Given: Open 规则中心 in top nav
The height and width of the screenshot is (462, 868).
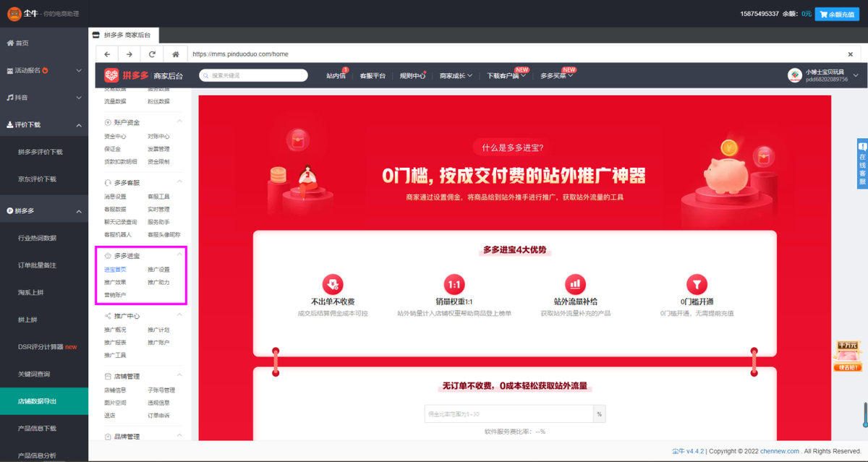Looking at the screenshot, I should click(x=412, y=75).
